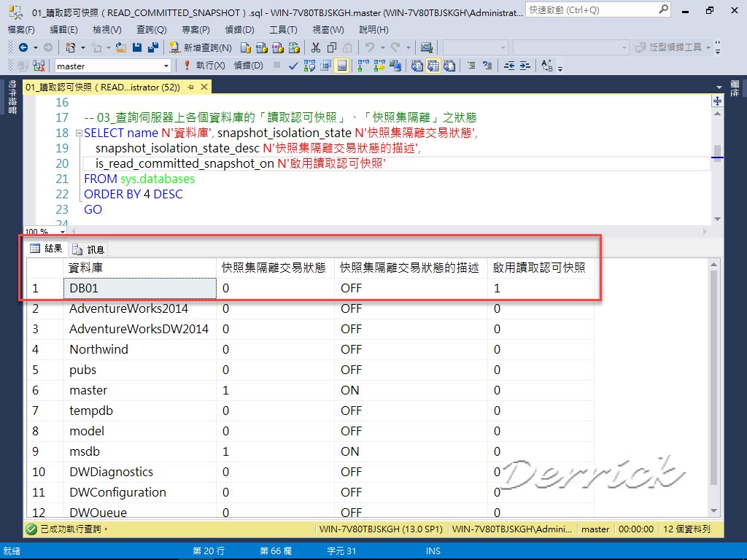Select the AdventureWorksDW2014 cell

139,329
